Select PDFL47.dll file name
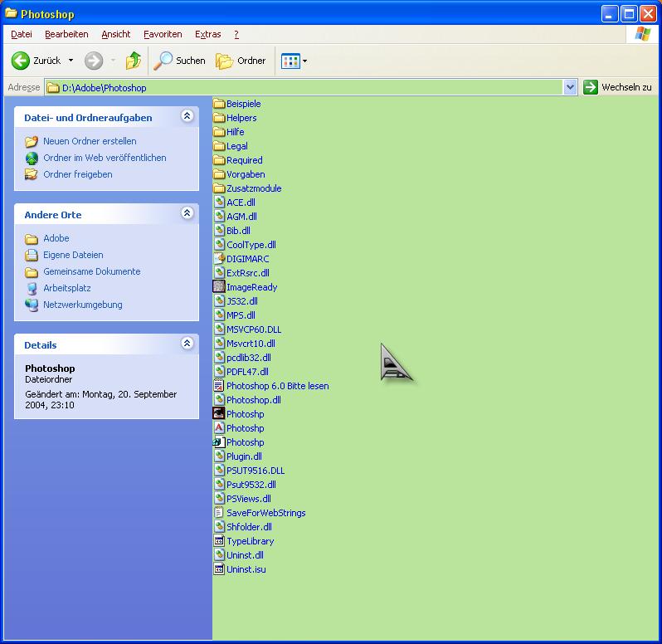Viewport: 662px width, 644px height. pyautogui.click(x=247, y=372)
